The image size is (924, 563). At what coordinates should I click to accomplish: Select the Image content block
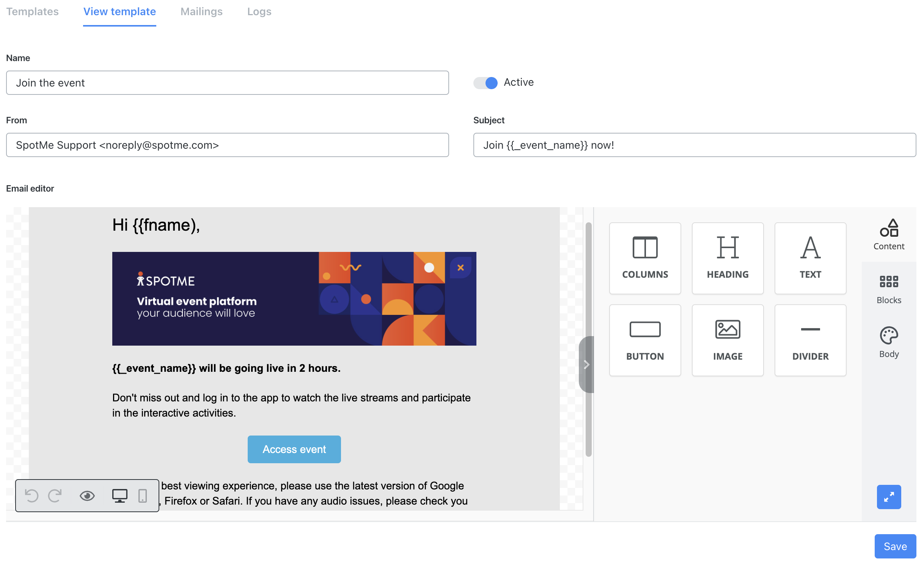pos(728,340)
